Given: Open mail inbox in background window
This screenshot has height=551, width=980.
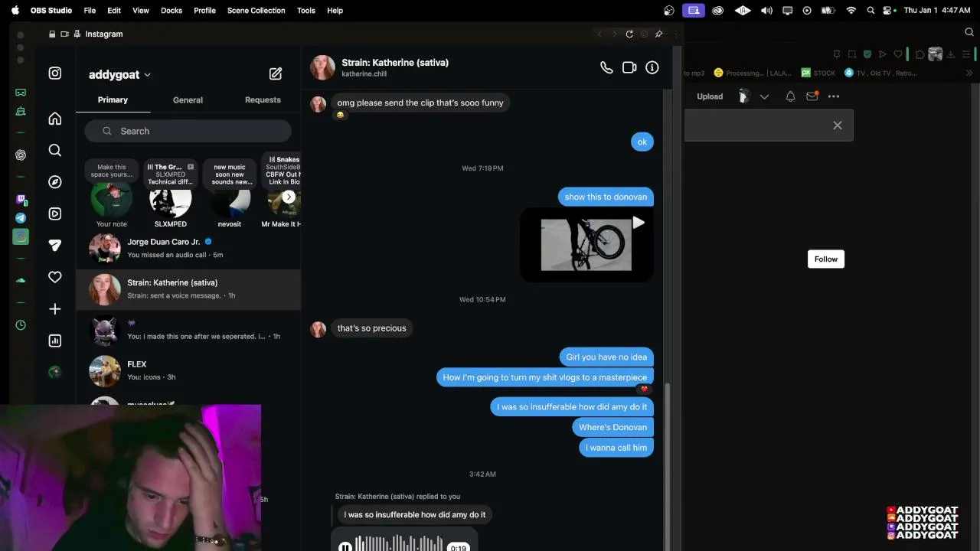Looking at the screenshot, I should coord(812,96).
